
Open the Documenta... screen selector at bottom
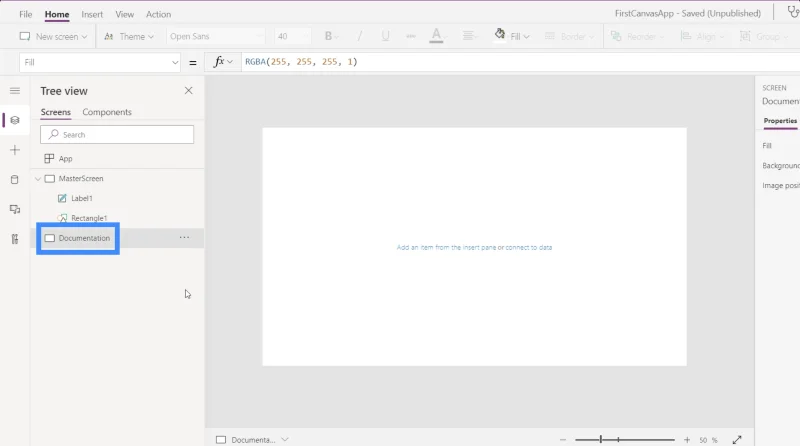coord(253,439)
